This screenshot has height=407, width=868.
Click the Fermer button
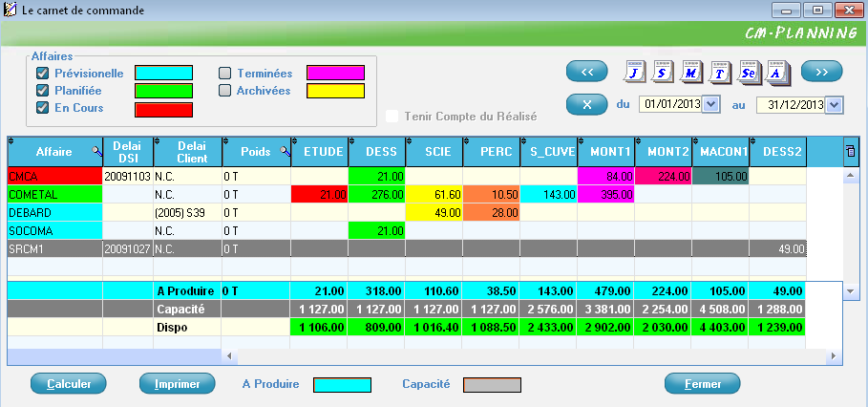[702, 384]
